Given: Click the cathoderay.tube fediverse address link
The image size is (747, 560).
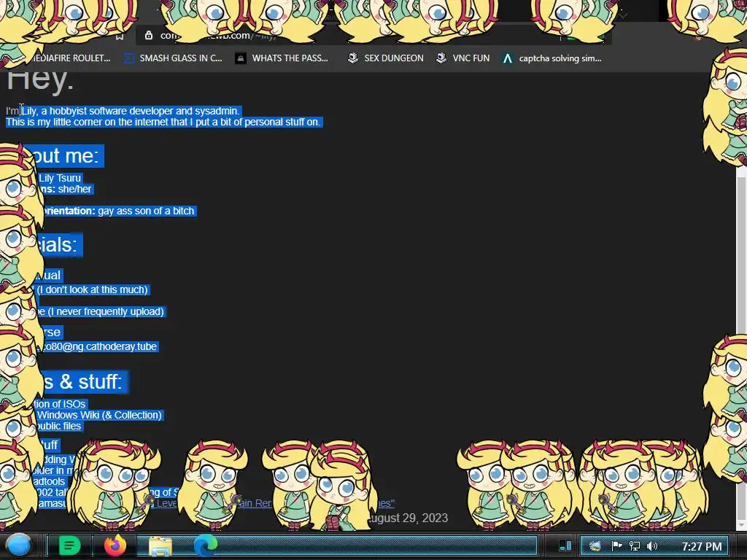Looking at the screenshot, I should pyautogui.click(x=99, y=346).
